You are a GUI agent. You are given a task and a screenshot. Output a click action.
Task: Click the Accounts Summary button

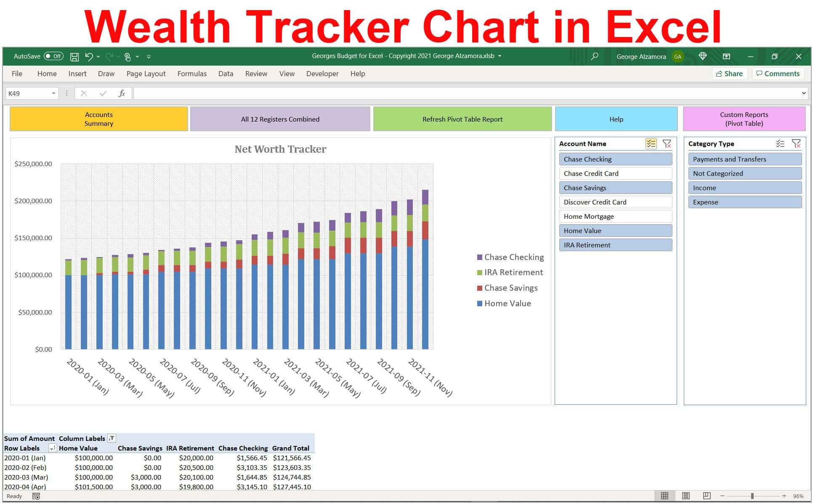(98, 119)
